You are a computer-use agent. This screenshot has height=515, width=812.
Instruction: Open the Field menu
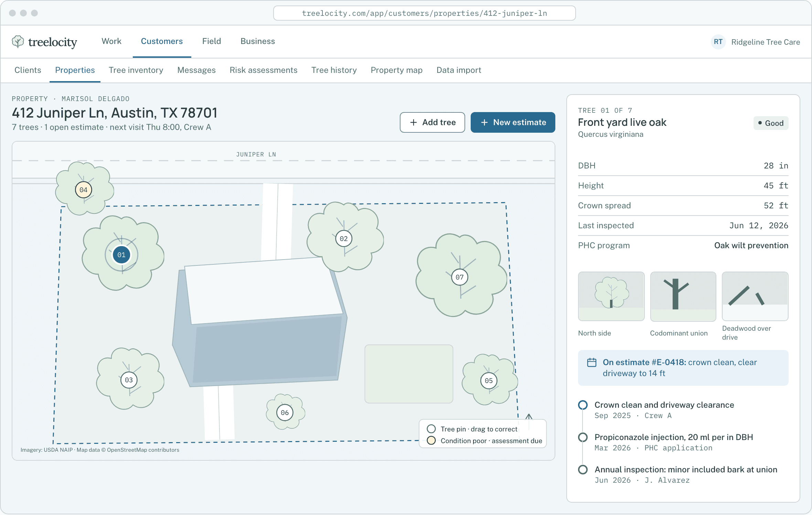click(x=212, y=41)
